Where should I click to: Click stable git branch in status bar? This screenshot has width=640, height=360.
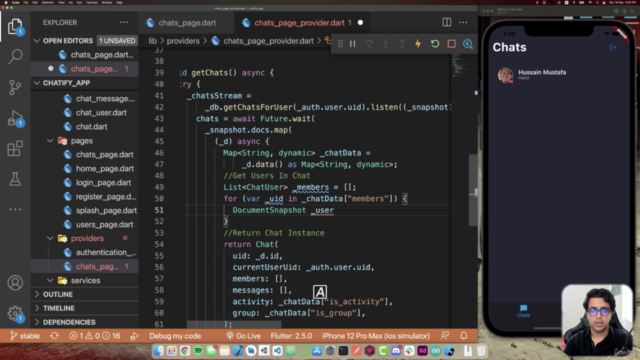24,336
